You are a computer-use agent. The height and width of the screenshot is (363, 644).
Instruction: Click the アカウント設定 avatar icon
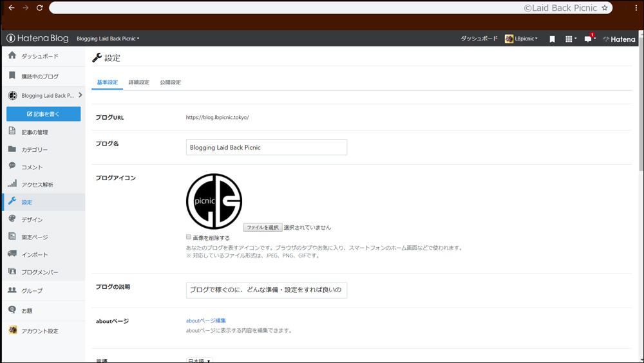coord(13,330)
